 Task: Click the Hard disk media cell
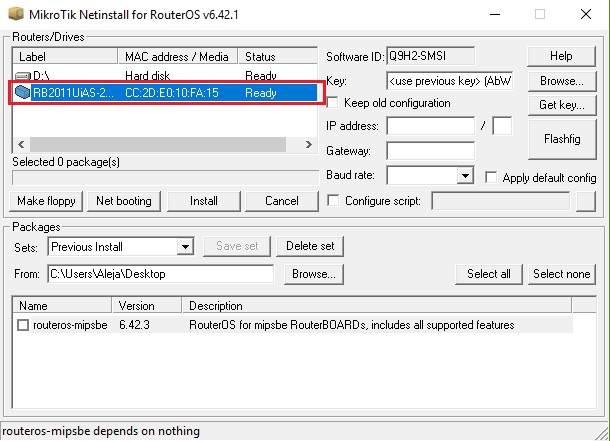pos(147,75)
